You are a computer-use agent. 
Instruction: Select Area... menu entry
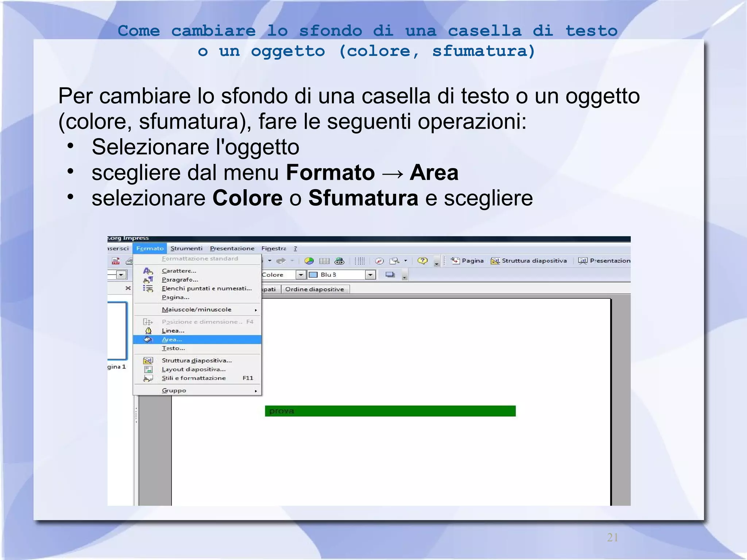coord(197,339)
